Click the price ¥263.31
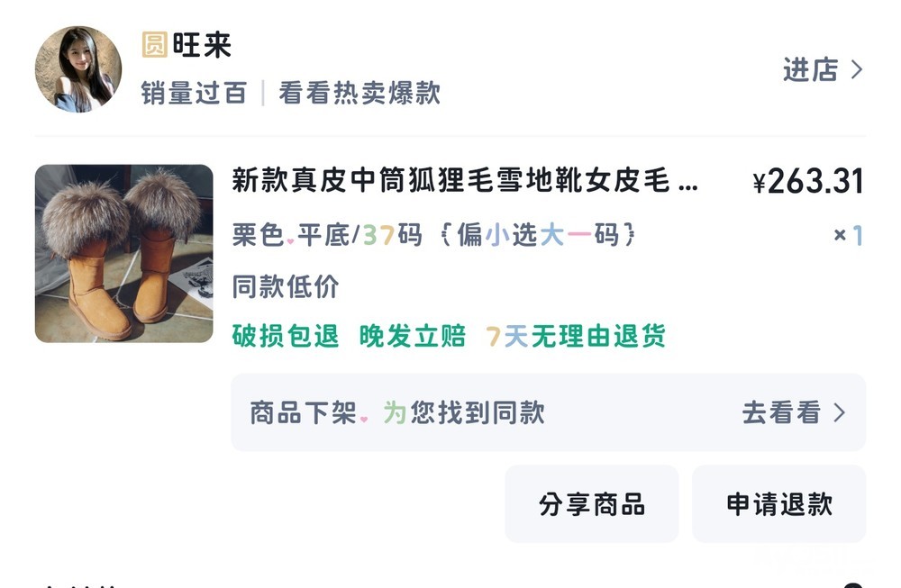The width and height of the screenshot is (901, 588). (x=807, y=182)
